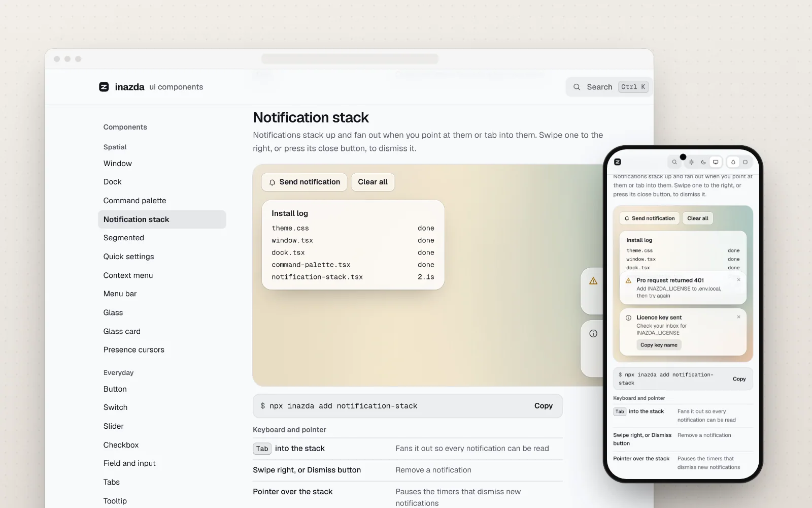
Task: Tap Send notification on the phone preview
Action: click(650, 218)
